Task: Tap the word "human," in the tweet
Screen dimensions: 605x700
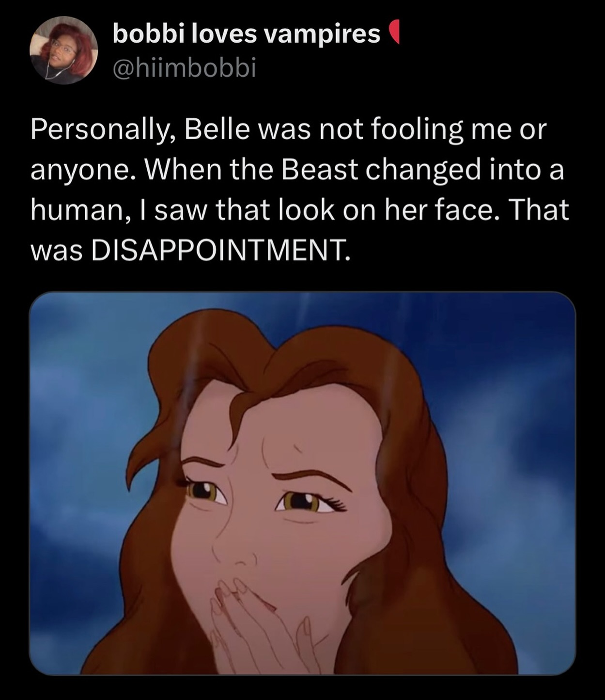Action: click(75, 211)
